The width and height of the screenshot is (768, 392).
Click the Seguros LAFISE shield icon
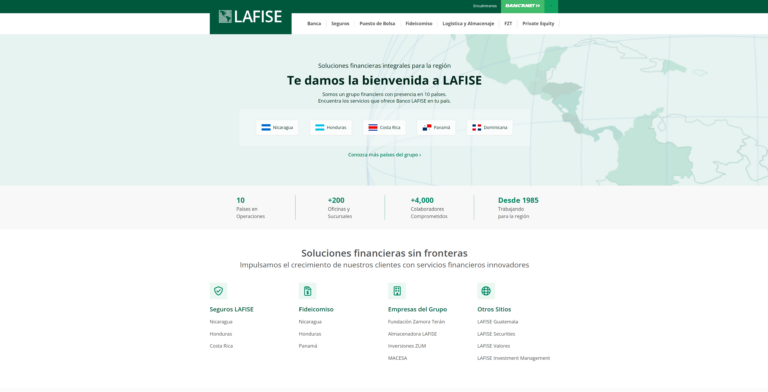click(x=218, y=291)
